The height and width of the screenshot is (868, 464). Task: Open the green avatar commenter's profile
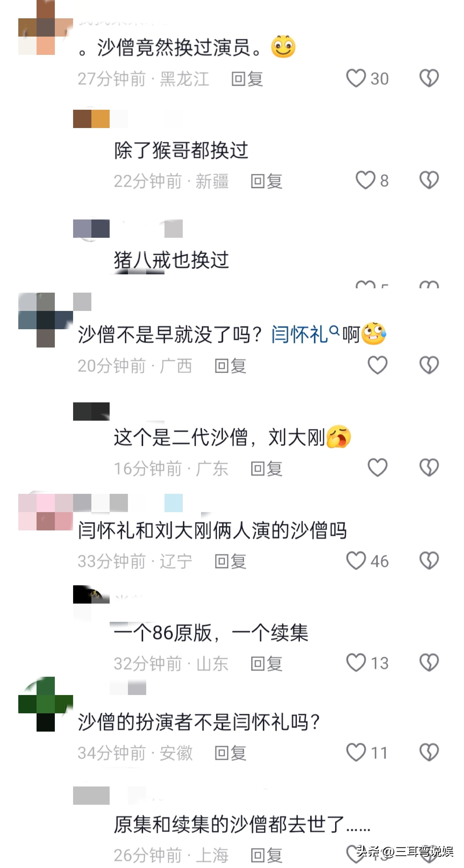[46, 704]
